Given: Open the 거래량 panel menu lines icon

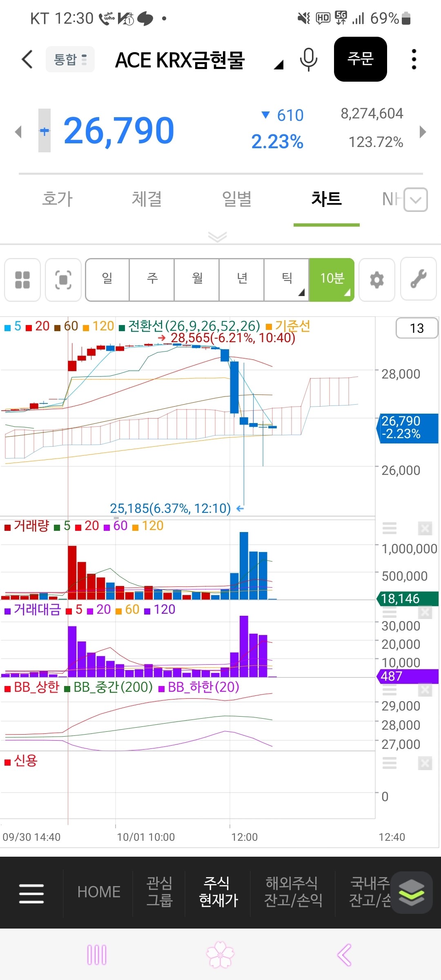Looking at the screenshot, I should [x=390, y=528].
